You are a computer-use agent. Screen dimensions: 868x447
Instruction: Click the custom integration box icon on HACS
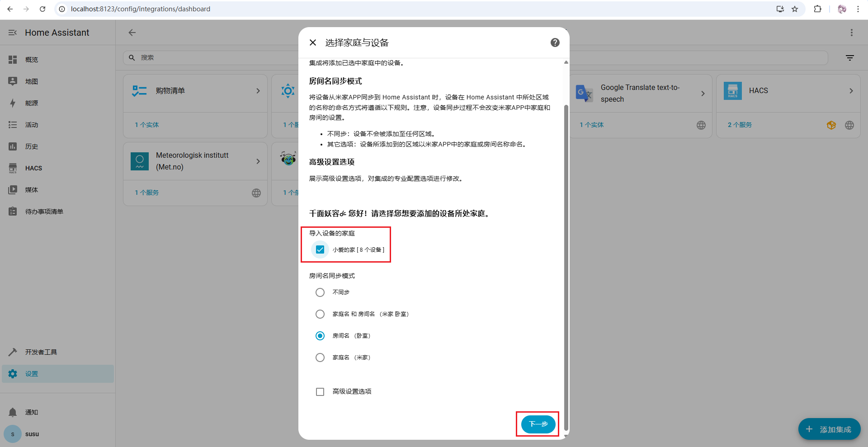[831, 125]
